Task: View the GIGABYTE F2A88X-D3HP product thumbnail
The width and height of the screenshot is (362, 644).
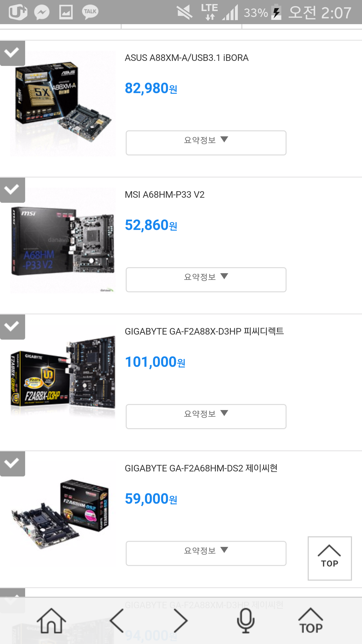Action: click(63, 377)
